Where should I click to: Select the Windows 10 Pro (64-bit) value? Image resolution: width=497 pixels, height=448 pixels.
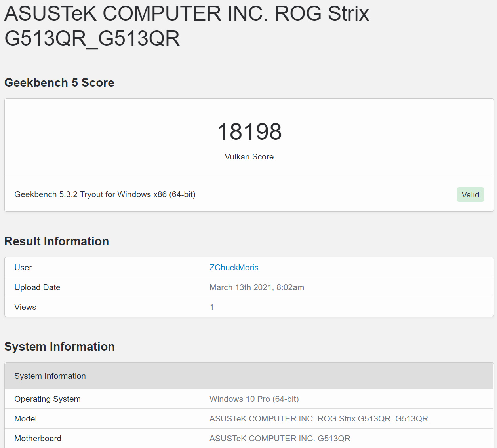pyautogui.click(x=254, y=399)
